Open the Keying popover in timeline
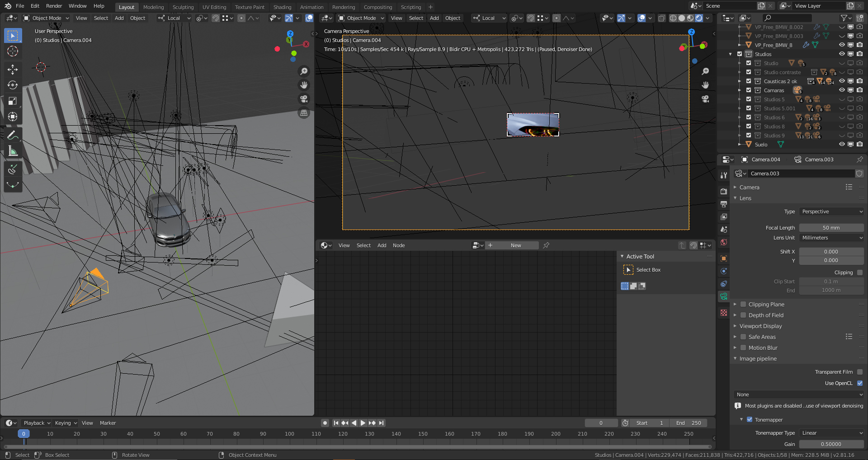Viewport: 868px width, 460px height. 66,423
